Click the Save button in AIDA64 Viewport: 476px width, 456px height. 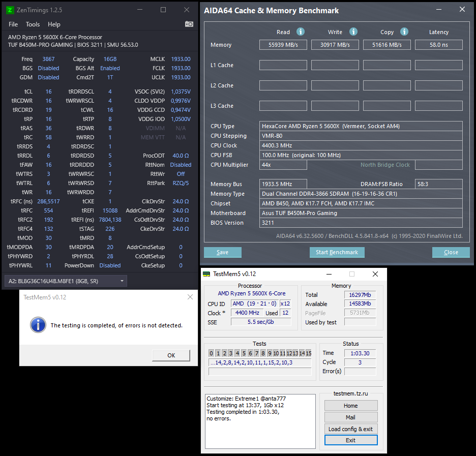223,252
